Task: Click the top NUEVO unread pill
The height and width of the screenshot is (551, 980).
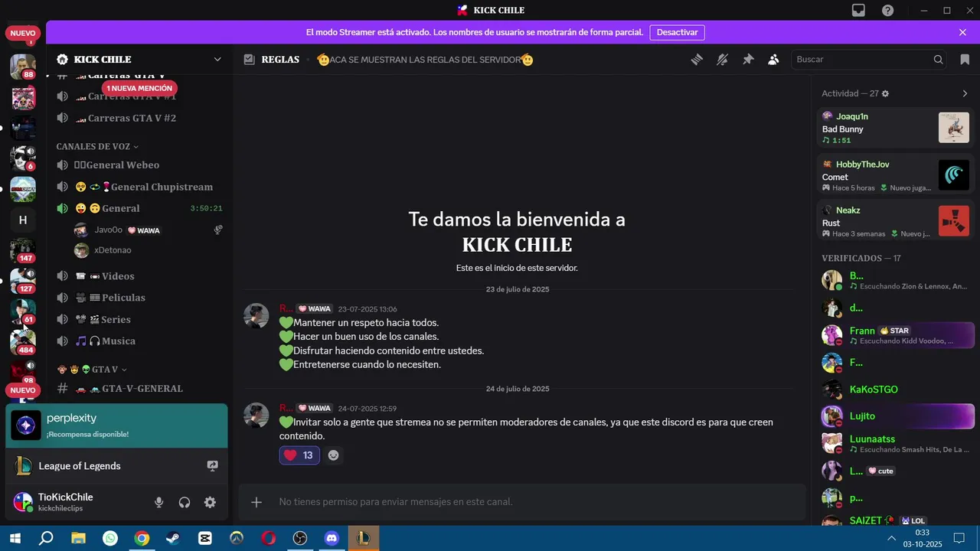Action: pyautogui.click(x=23, y=33)
